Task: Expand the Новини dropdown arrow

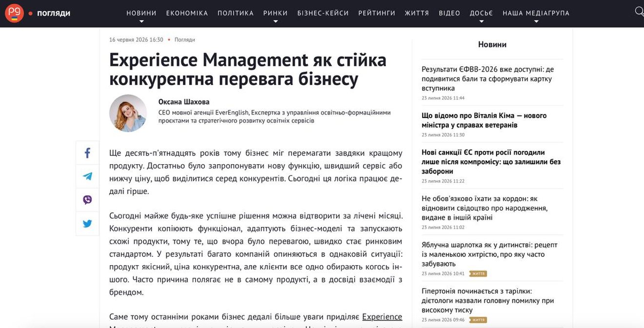Action: pyautogui.click(x=141, y=21)
